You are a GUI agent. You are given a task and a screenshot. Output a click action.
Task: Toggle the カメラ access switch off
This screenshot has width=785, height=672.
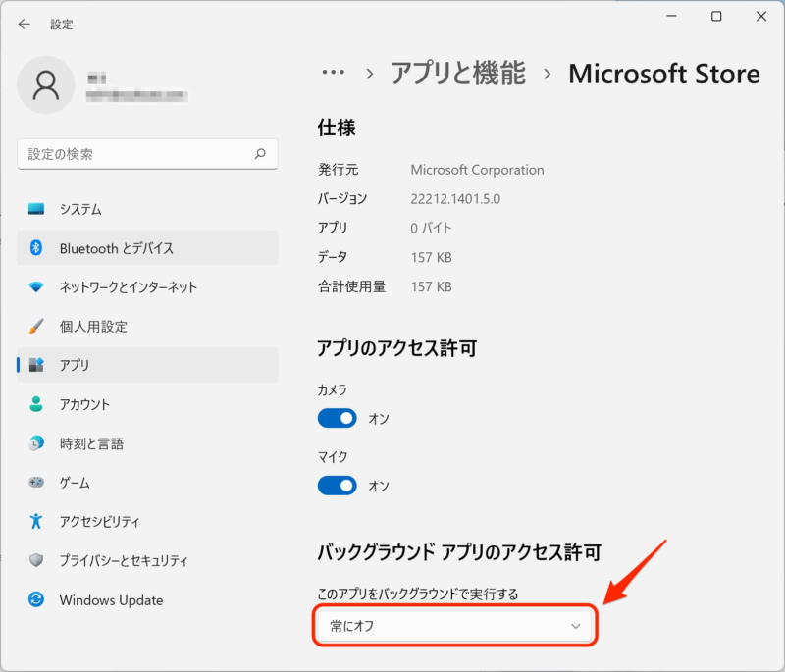(337, 418)
